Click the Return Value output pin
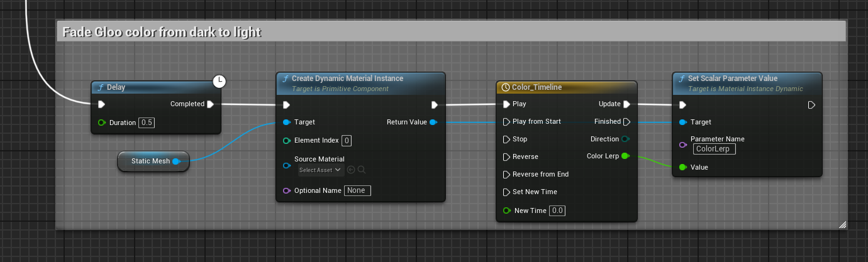The width and height of the screenshot is (868, 262). coord(433,122)
